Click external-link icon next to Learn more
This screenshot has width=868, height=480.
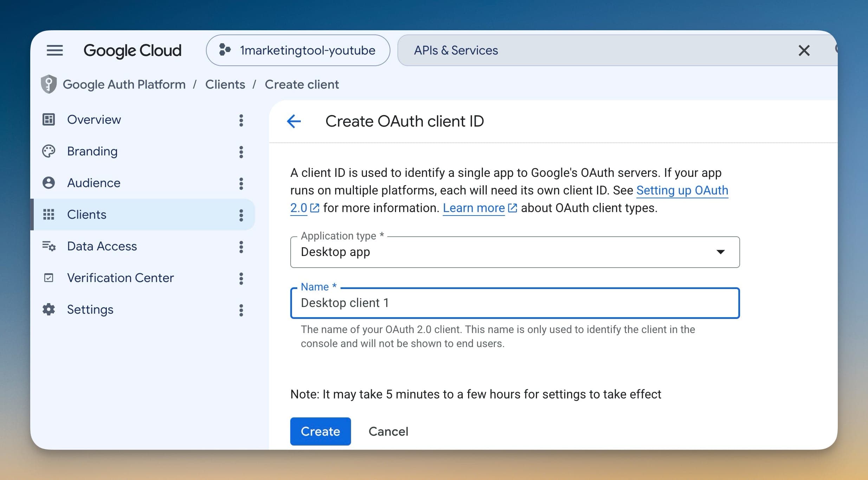[x=513, y=208]
